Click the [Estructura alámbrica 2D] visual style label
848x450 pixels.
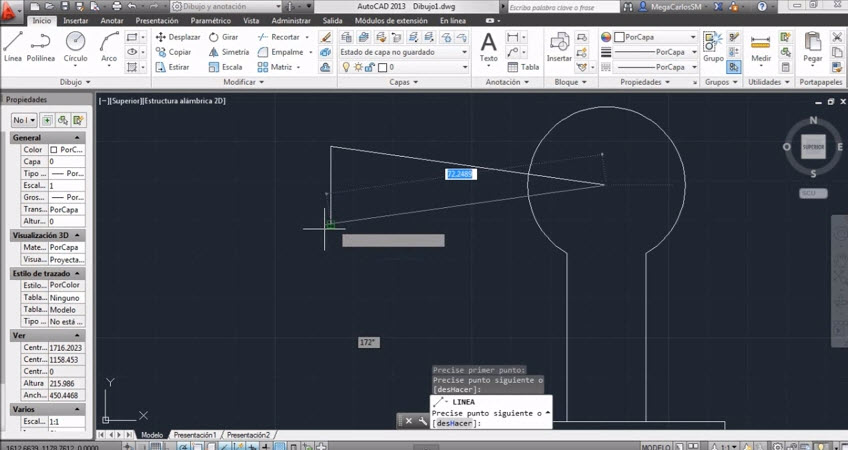(x=183, y=101)
